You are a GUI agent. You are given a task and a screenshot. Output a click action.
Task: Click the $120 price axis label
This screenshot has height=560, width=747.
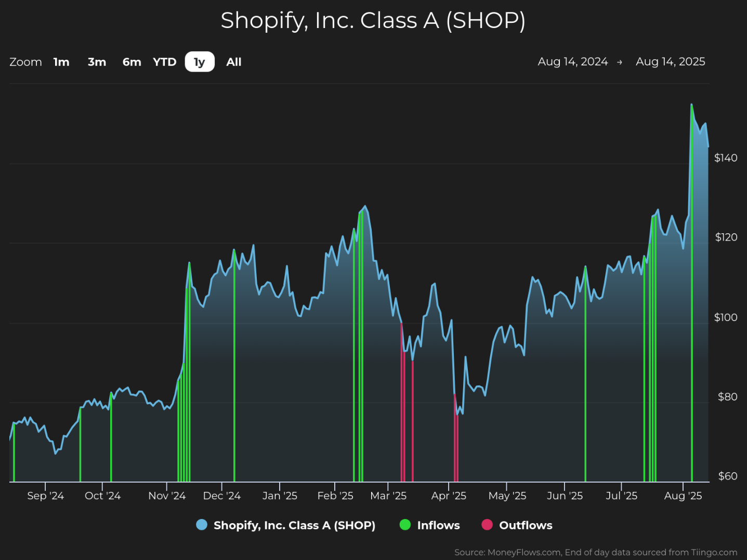tap(726, 237)
